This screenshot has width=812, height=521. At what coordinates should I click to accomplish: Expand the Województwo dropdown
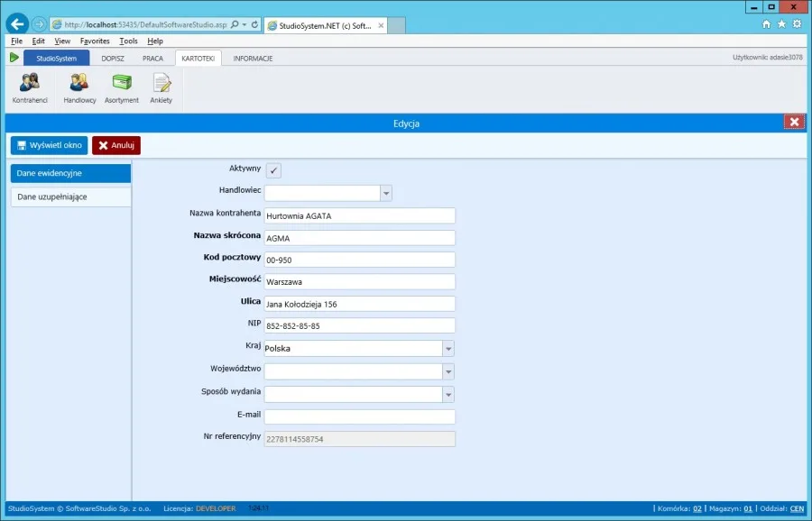pyautogui.click(x=448, y=371)
